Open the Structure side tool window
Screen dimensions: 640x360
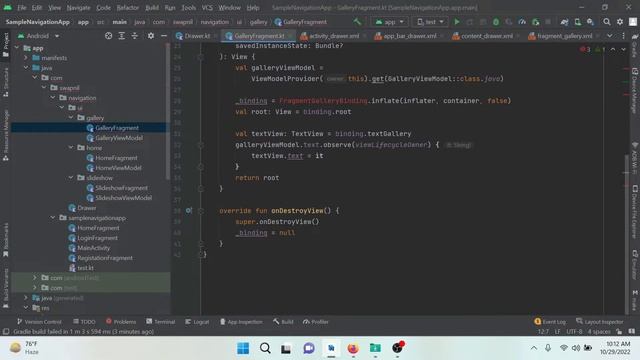pyautogui.click(x=6, y=82)
